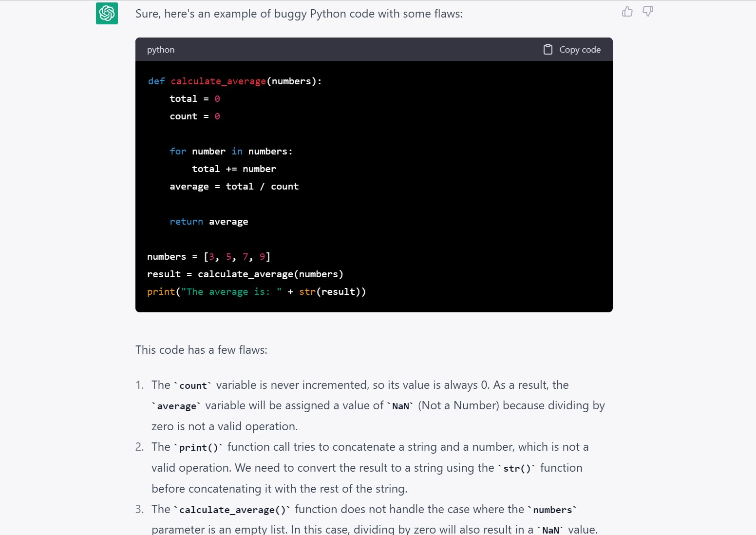Click the inline `str()` code in flaw two

(516, 469)
